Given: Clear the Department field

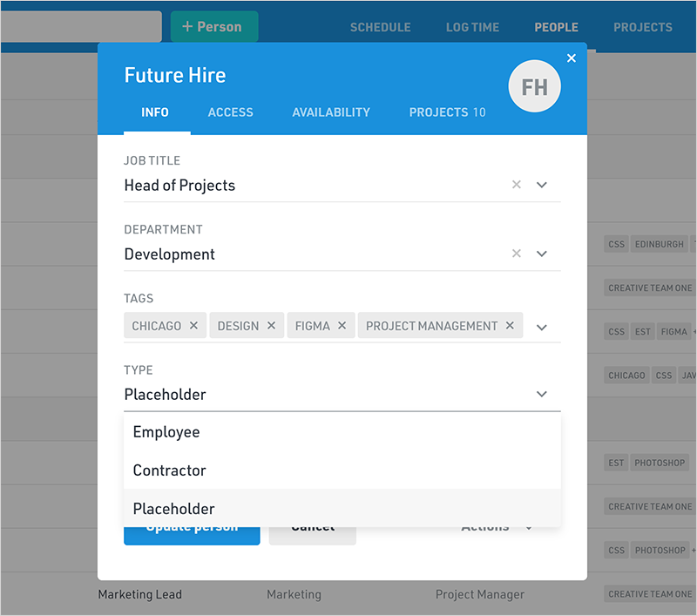Looking at the screenshot, I should pos(517,254).
